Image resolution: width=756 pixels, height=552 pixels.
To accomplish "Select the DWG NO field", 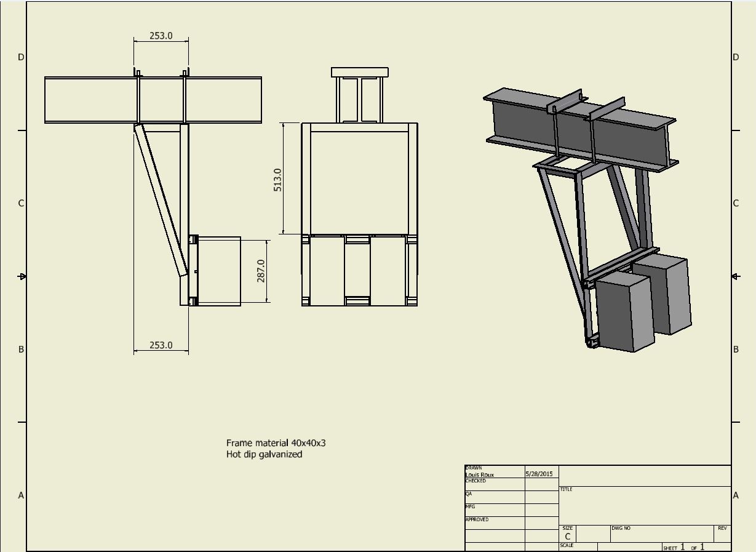I will coord(662,534).
